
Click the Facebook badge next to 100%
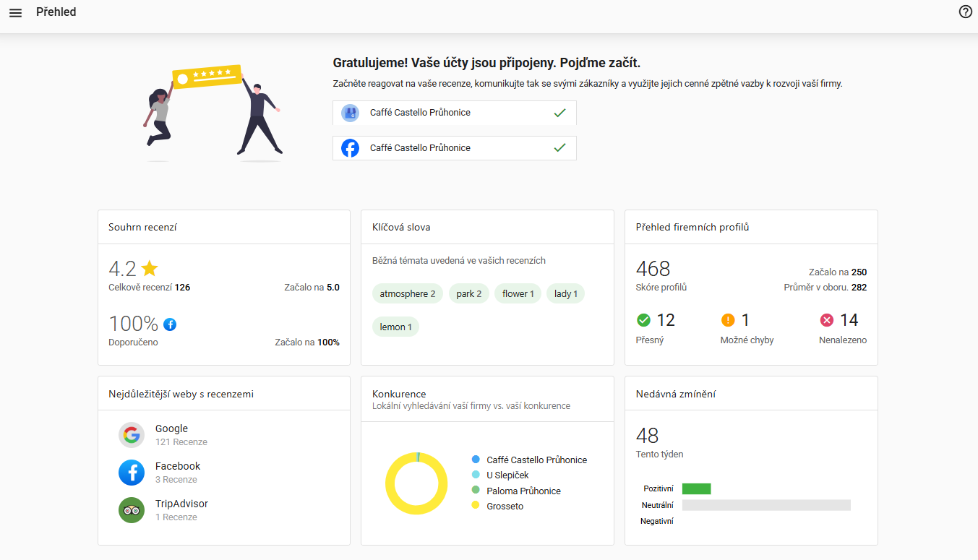170,324
